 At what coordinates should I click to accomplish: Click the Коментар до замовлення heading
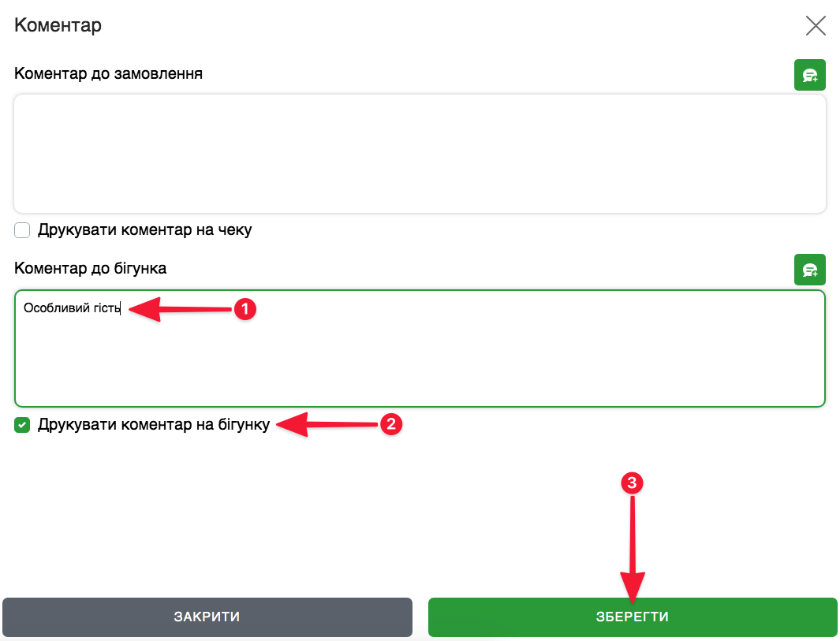pyautogui.click(x=108, y=73)
